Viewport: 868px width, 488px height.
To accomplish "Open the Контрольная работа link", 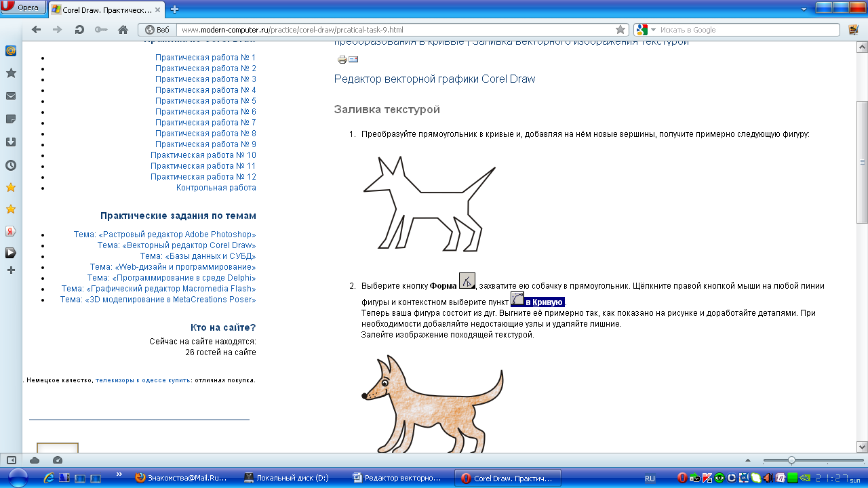I will coord(216,188).
